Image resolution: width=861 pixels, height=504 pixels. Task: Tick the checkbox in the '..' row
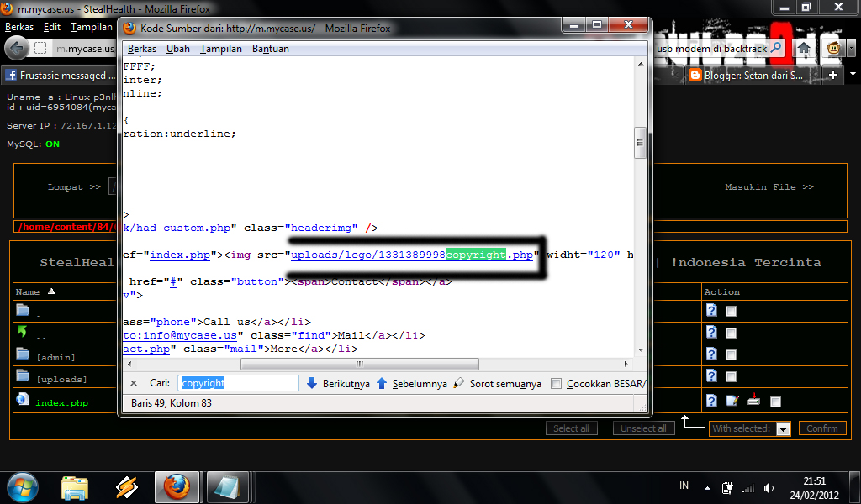[731, 333]
